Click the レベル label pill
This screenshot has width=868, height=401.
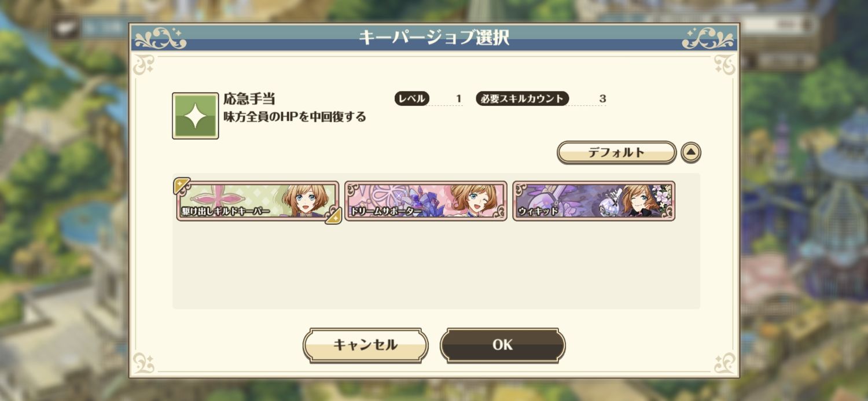click(412, 98)
